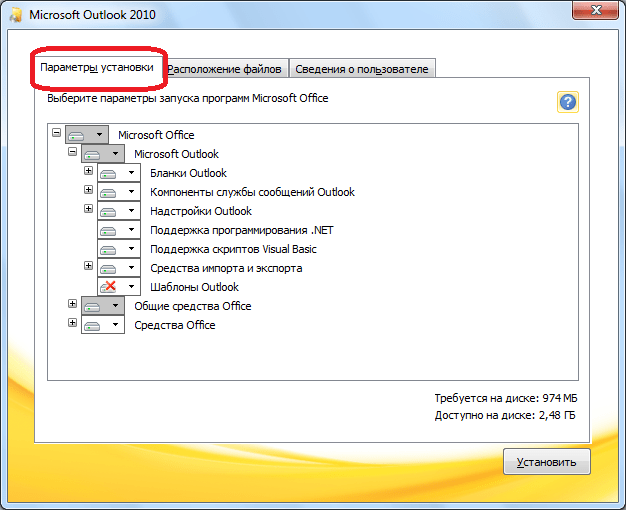Click the 'Доступно на диске: 2,48 ГБ' text
This screenshot has height=510, width=626.
tap(505, 415)
